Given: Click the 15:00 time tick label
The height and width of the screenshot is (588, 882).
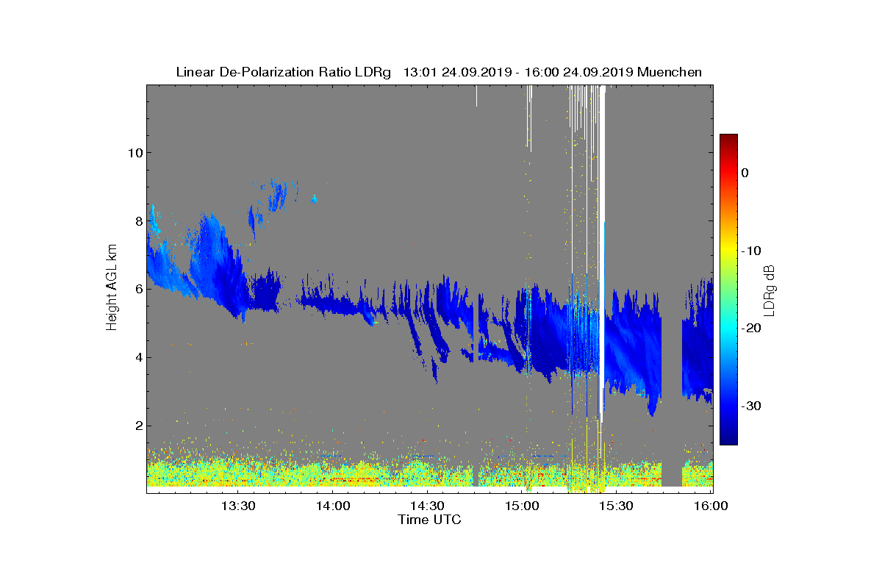Looking at the screenshot, I should [522, 506].
